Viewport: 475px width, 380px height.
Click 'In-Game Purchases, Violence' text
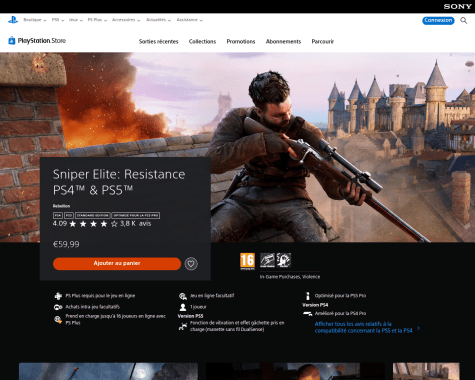click(x=290, y=277)
